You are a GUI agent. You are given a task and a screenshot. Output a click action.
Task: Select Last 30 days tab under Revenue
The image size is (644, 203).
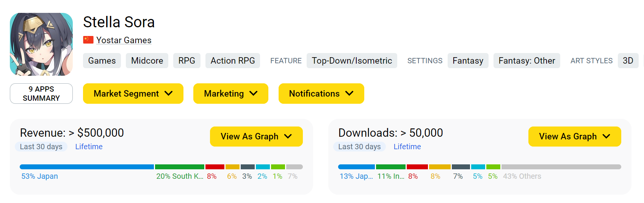coord(41,147)
